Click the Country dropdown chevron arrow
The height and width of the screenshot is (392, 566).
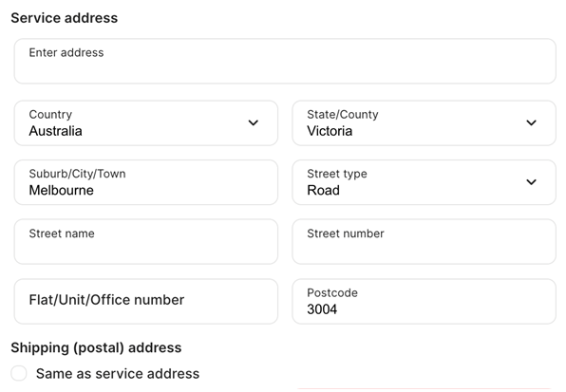coord(254,123)
